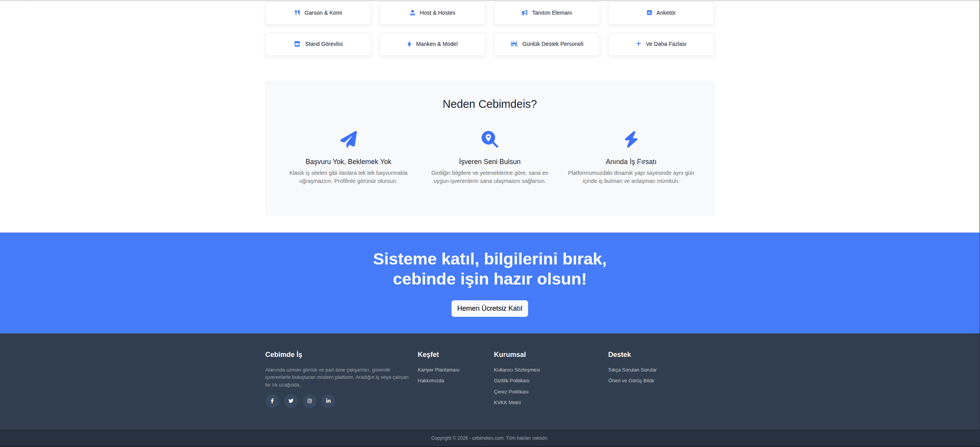Click the paper plane icon above Başvuru Yok
980x447 pixels.
coord(348,139)
